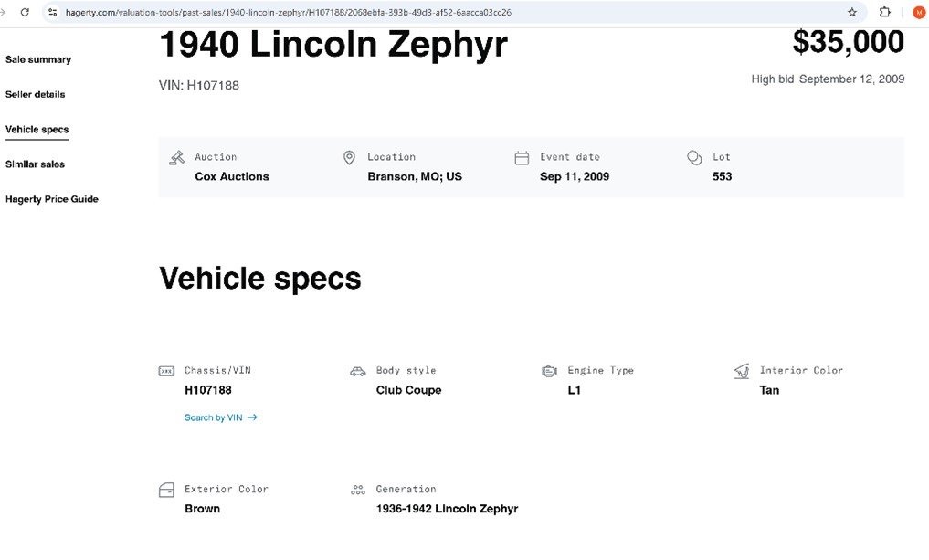Bookmark this page with the star icon
Screen dimensions: 929x560
click(x=852, y=12)
